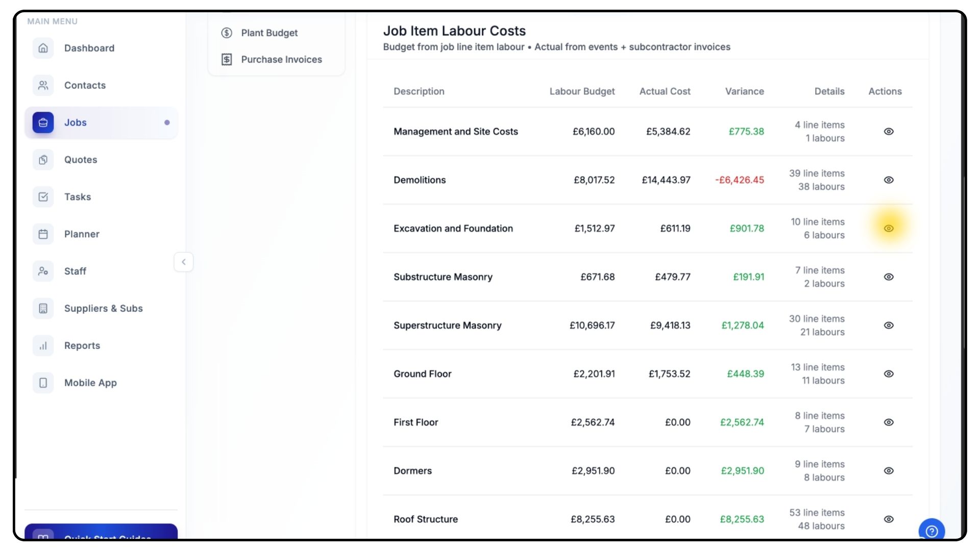Click the Reports bar chart icon

43,346
